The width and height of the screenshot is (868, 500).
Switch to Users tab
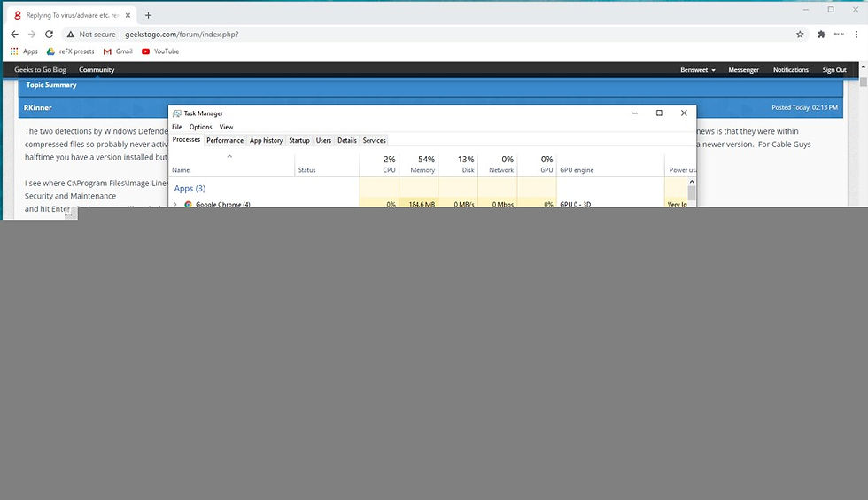(x=323, y=140)
